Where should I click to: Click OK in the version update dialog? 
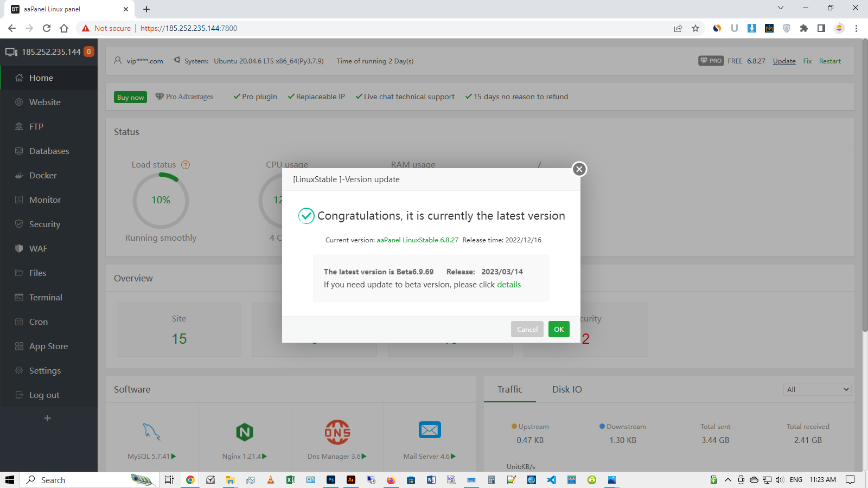(559, 329)
